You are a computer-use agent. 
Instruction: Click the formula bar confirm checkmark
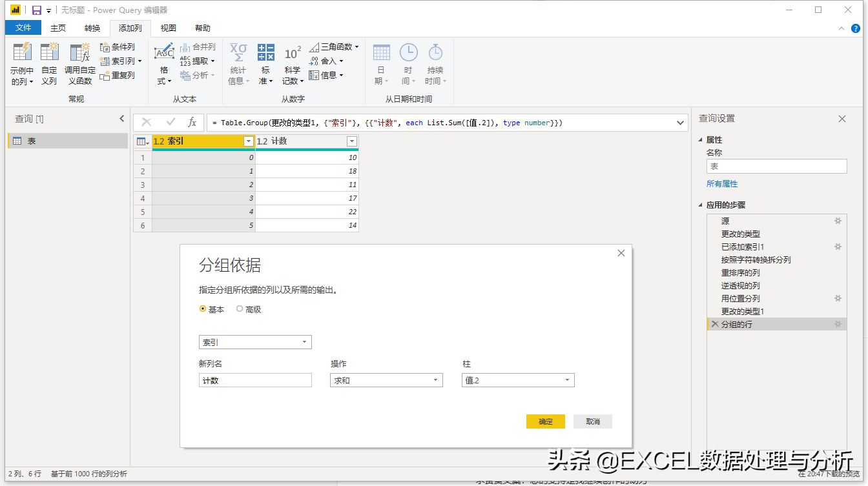tap(170, 122)
